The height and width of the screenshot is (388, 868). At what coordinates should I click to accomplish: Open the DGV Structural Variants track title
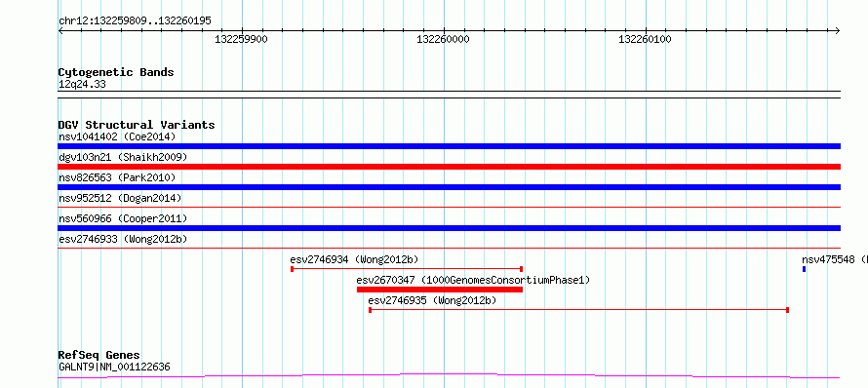[x=137, y=125]
